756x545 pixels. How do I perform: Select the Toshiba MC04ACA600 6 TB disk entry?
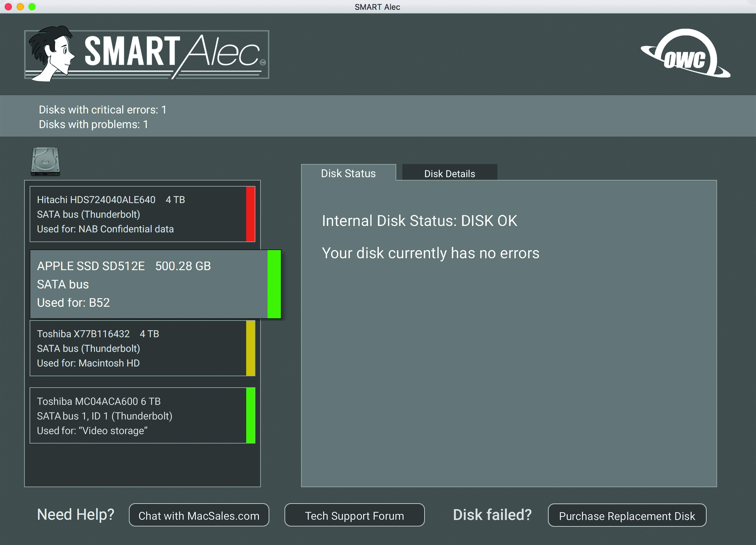click(x=142, y=415)
